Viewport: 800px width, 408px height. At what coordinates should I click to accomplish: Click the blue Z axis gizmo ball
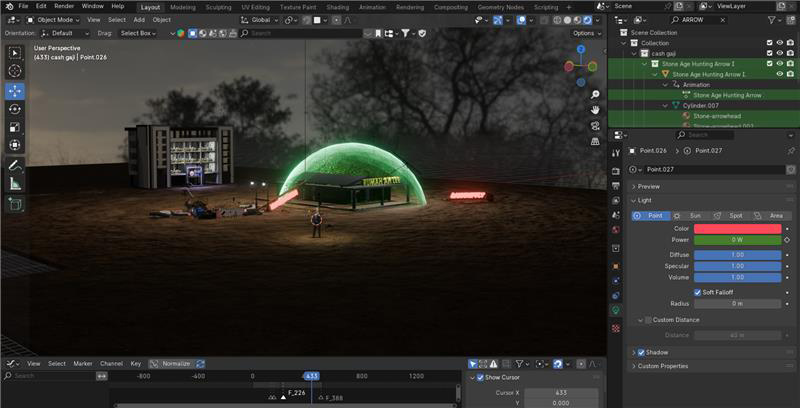click(581, 49)
